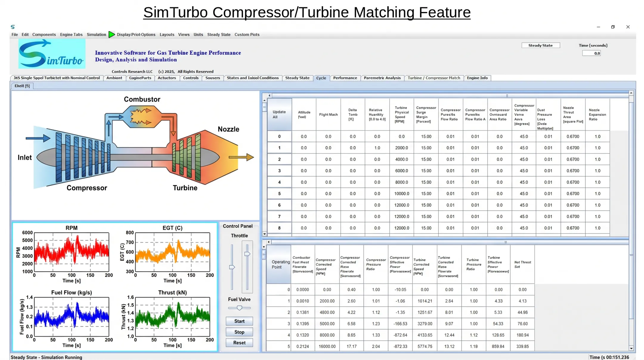Image resolution: width=644 pixels, height=360 pixels.
Task: Click the Stop button
Action: pyautogui.click(x=239, y=332)
